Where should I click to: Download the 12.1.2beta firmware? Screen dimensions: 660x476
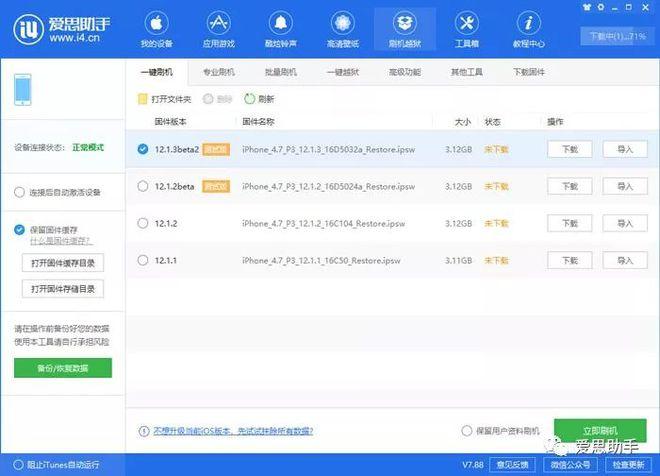click(x=570, y=186)
